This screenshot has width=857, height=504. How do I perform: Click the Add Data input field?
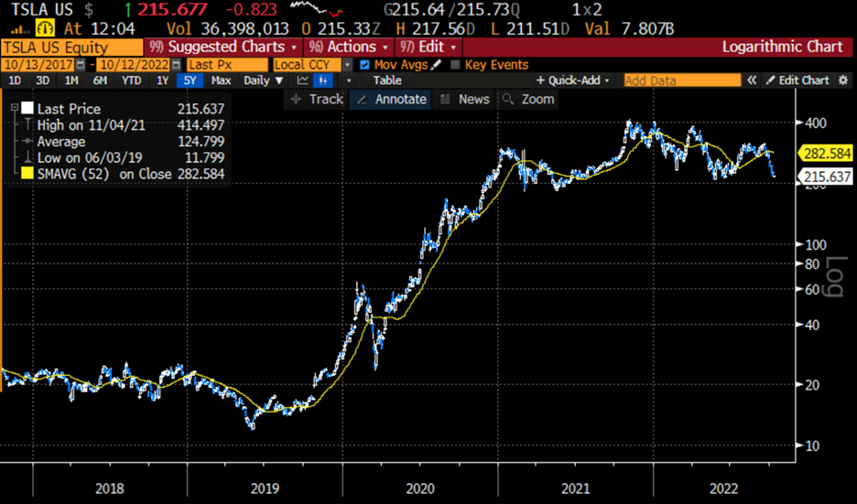click(682, 80)
